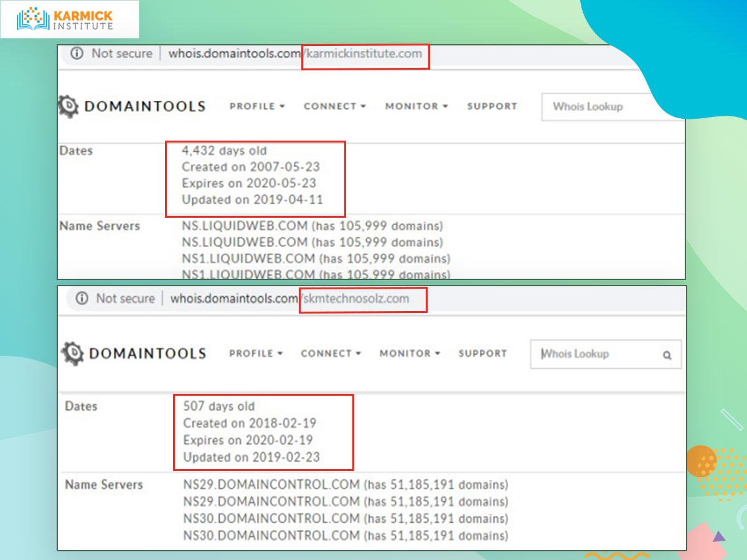The width and height of the screenshot is (747, 560).
Task: Click DomainTools gear logo on karmickinstitute page
Action: (x=68, y=106)
